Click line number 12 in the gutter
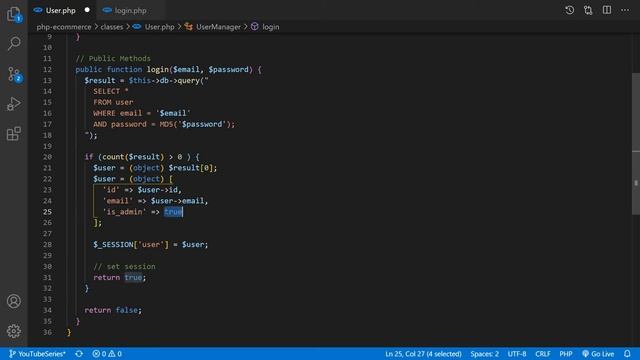The image size is (640, 360). point(47,70)
